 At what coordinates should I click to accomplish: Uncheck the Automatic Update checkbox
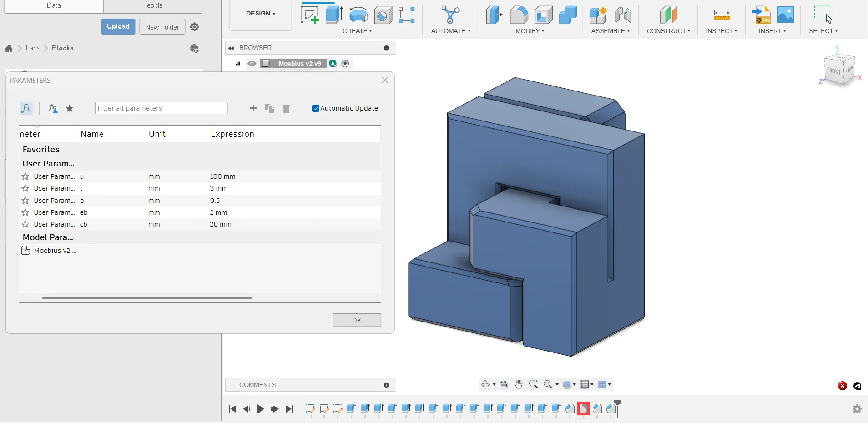pyautogui.click(x=316, y=108)
